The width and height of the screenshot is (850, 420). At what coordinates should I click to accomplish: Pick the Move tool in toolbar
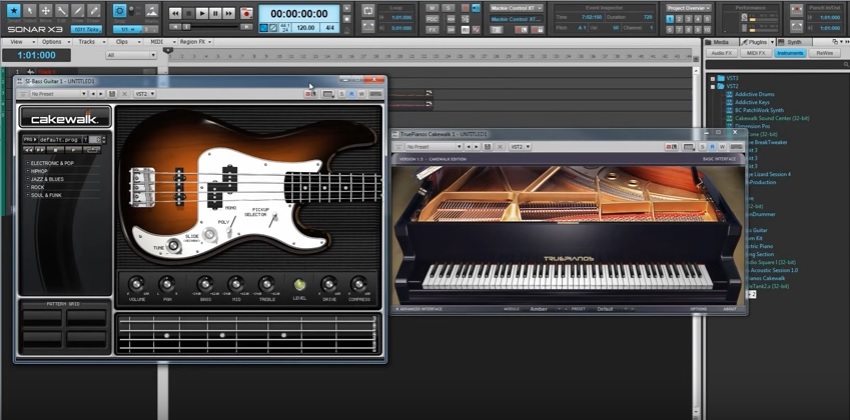pyautogui.click(x=46, y=10)
